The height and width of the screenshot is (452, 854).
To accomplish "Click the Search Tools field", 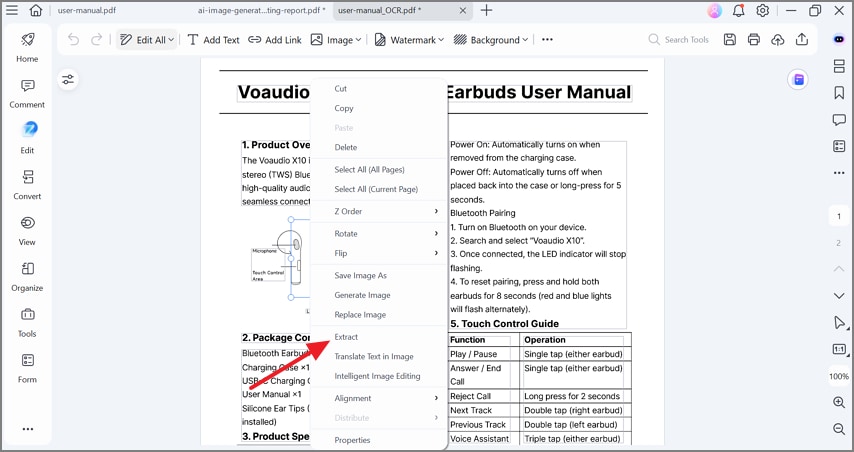I will coord(679,40).
